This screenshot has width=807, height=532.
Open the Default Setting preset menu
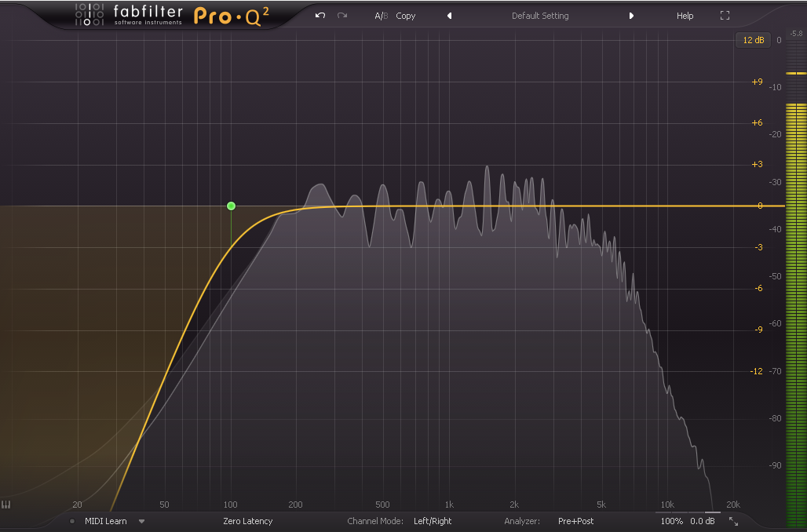pos(540,16)
